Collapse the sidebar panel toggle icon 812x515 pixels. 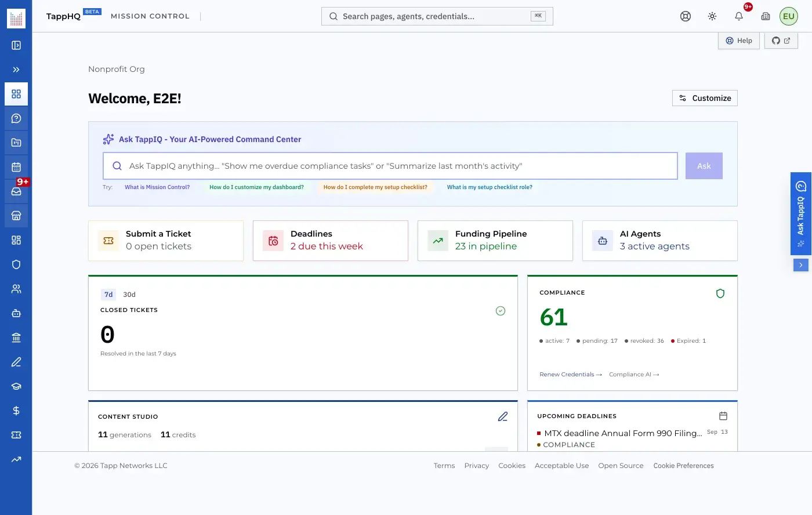pyautogui.click(x=16, y=45)
